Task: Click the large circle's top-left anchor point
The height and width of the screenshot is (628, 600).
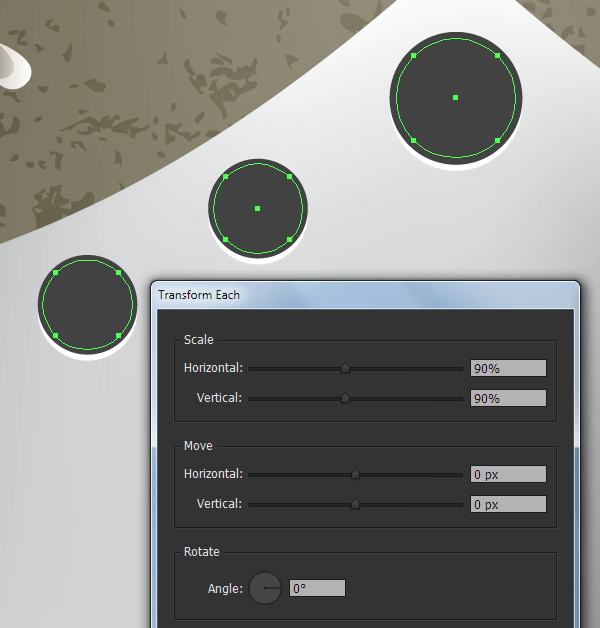Action: coord(414,56)
